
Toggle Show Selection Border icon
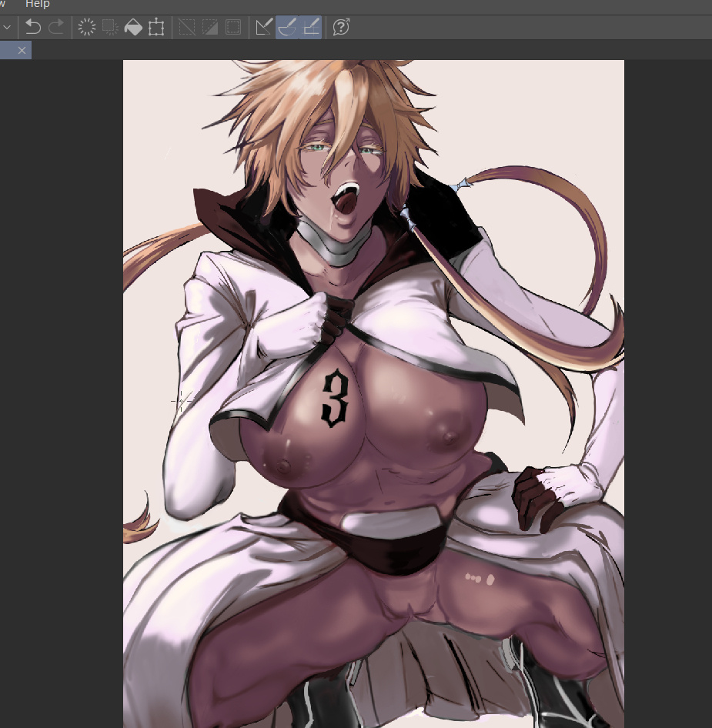233,27
